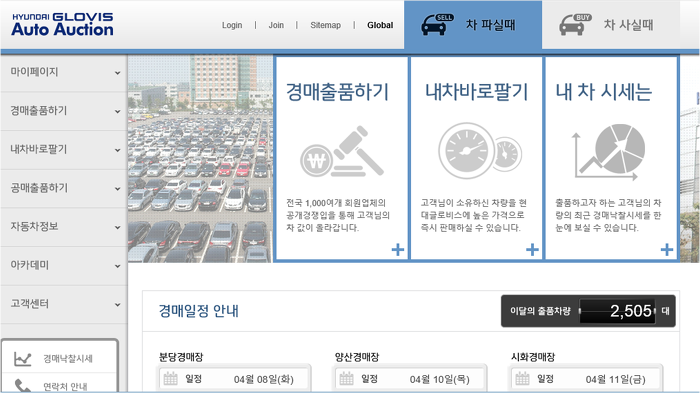The height and width of the screenshot is (393, 700).
Task: Click the gavel auction icon
Action: coord(342,152)
